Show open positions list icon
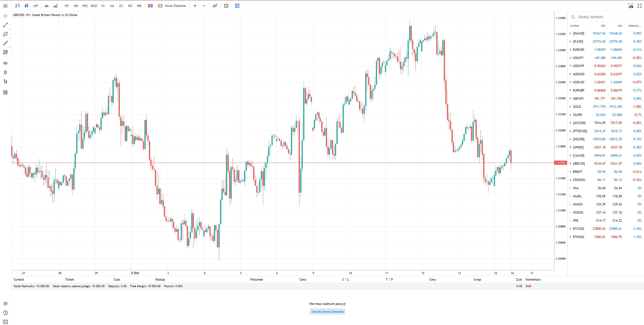 click(x=5, y=304)
